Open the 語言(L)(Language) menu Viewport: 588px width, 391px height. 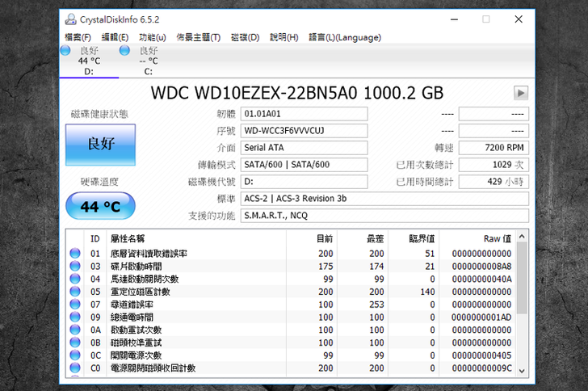pos(345,37)
